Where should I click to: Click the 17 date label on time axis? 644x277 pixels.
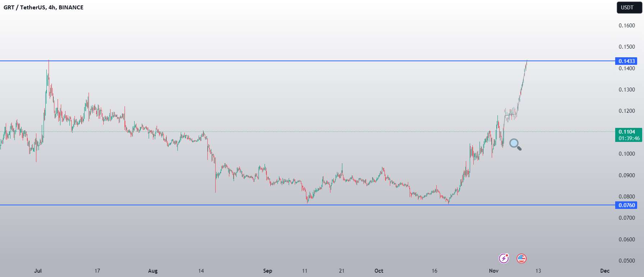click(97, 271)
